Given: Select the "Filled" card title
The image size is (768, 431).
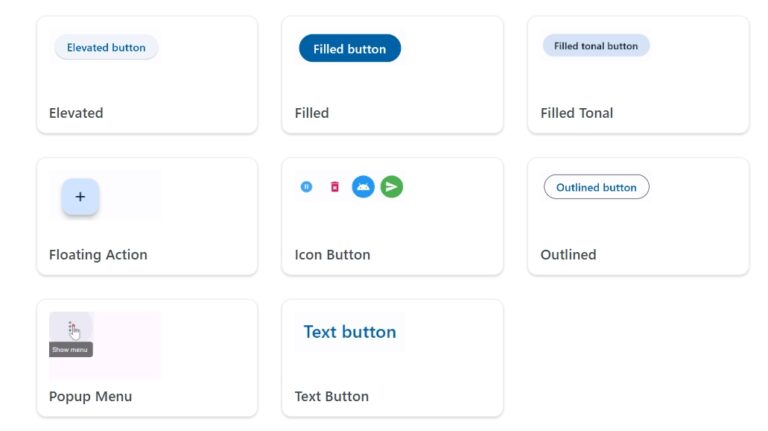Looking at the screenshot, I should click(x=312, y=113).
